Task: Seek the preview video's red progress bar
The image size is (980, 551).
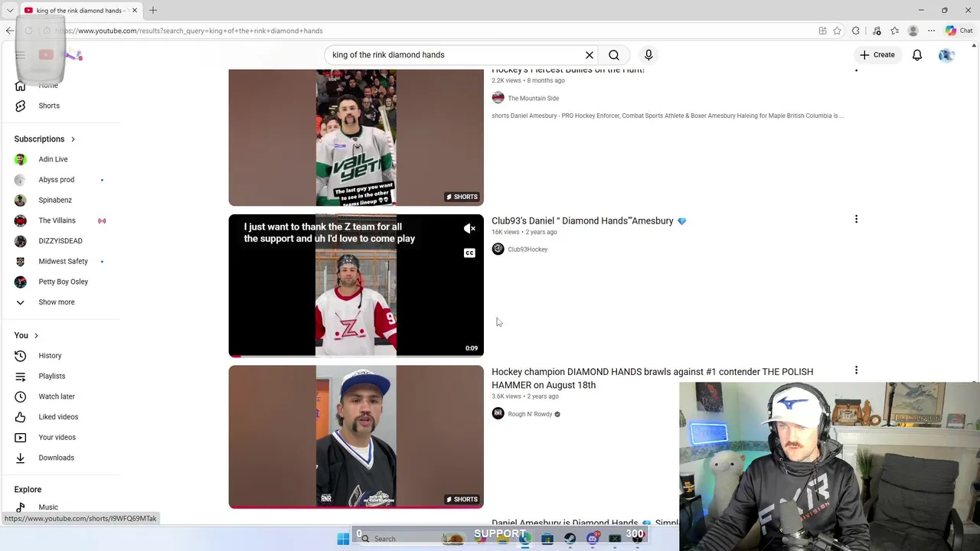Action: [356, 356]
